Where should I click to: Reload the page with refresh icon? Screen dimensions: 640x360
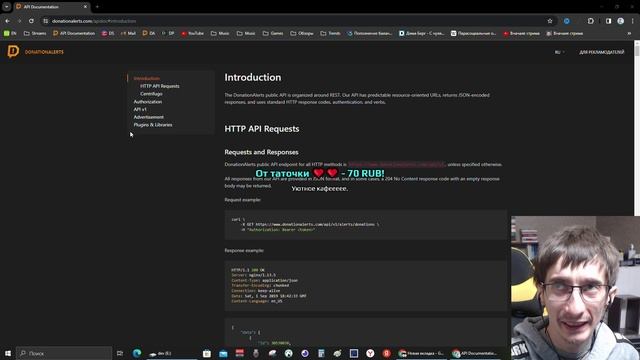tap(31, 21)
